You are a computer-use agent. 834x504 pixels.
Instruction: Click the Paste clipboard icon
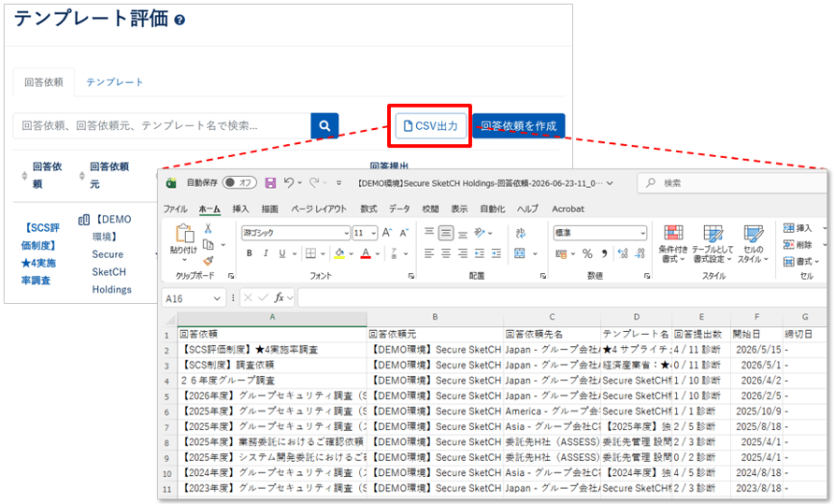click(184, 233)
